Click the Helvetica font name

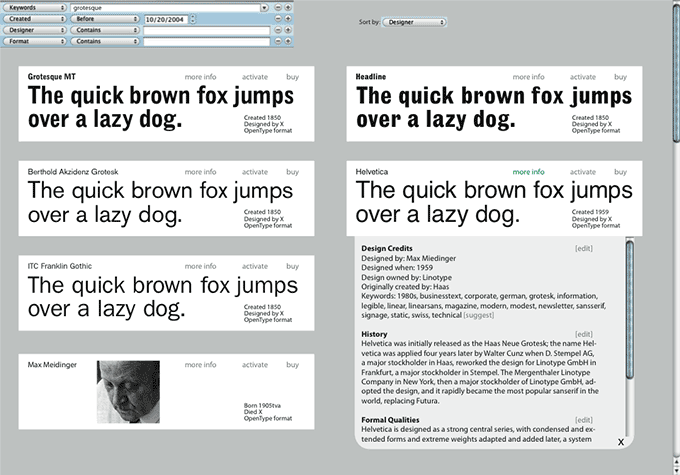372,172
